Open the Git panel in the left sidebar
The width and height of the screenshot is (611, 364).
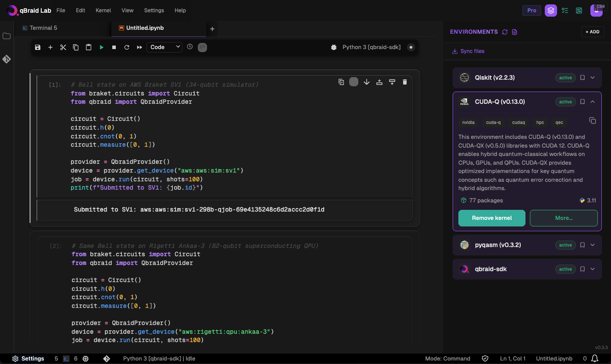tap(7, 59)
